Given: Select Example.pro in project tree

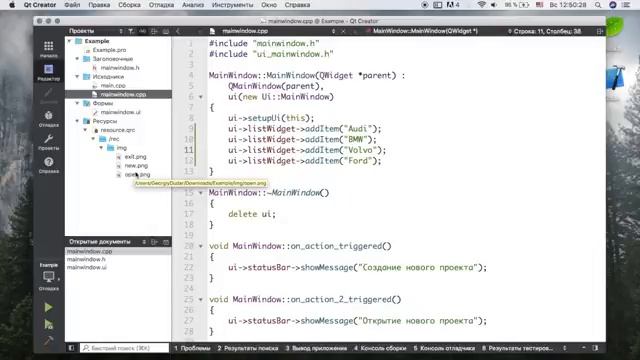Looking at the screenshot, I should (x=109, y=50).
